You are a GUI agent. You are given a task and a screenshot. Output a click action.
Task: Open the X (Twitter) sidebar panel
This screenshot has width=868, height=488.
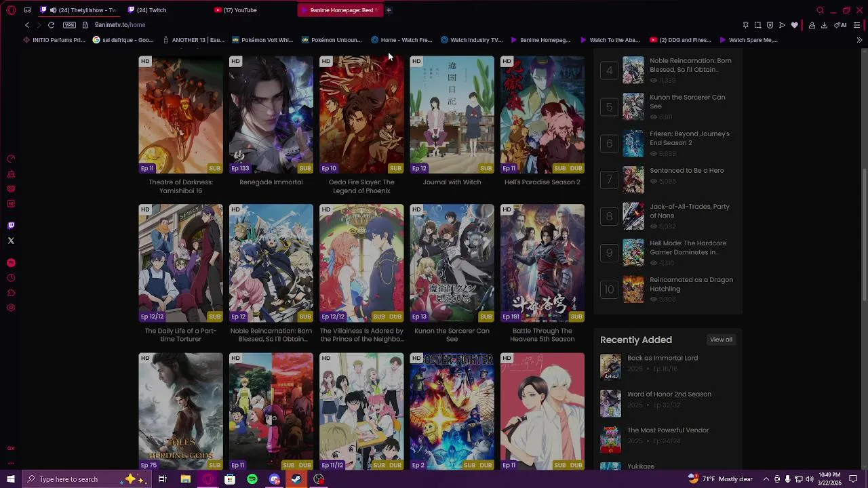[x=11, y=241]
